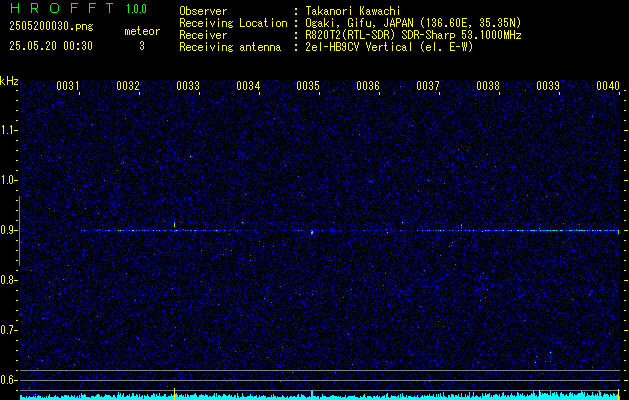Click the 0031 time axis label
629x400 pixels.
67,86
